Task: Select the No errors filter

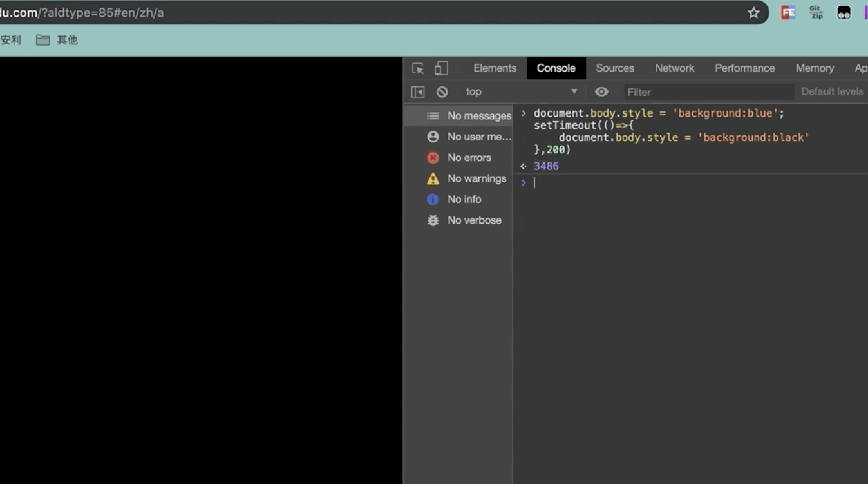Action: coord(458,158)
